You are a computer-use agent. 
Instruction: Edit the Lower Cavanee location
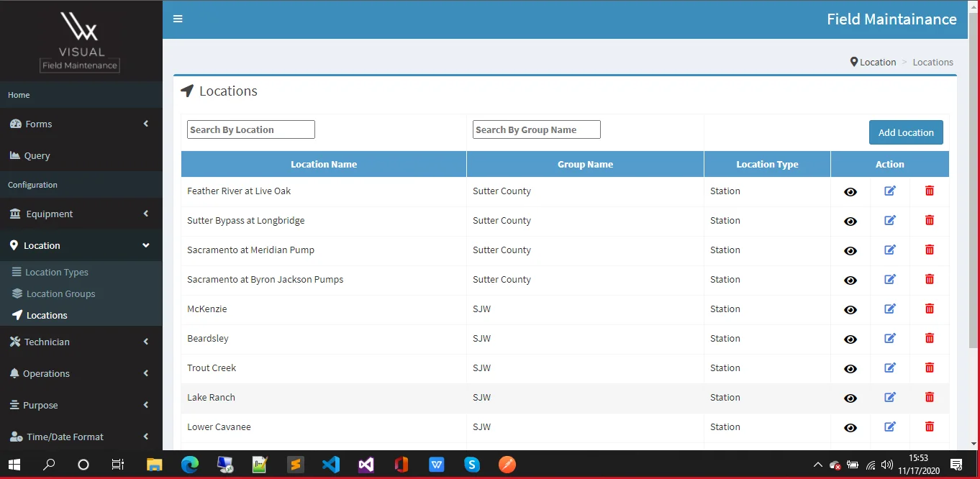coord(890,426)
